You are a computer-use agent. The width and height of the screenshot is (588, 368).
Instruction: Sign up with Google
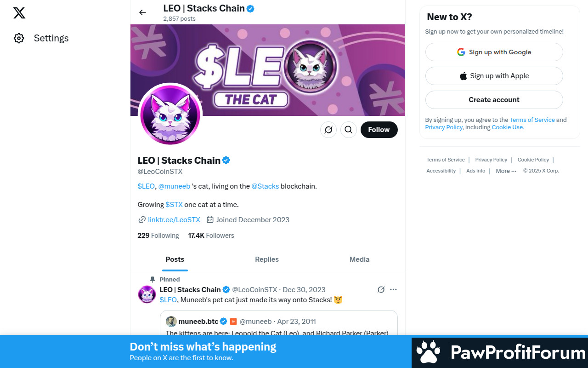click(494, 52)
